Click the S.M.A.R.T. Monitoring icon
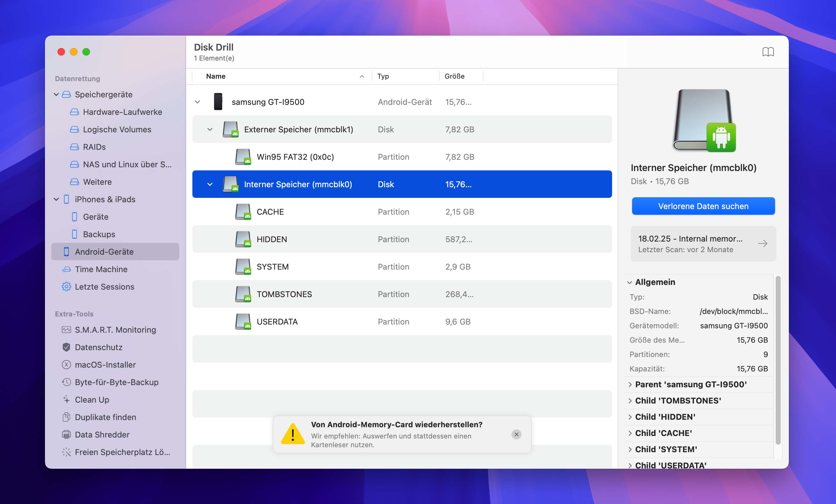This screenshot has height=504, width=836. pyautogui.click(x=66, y=330)
